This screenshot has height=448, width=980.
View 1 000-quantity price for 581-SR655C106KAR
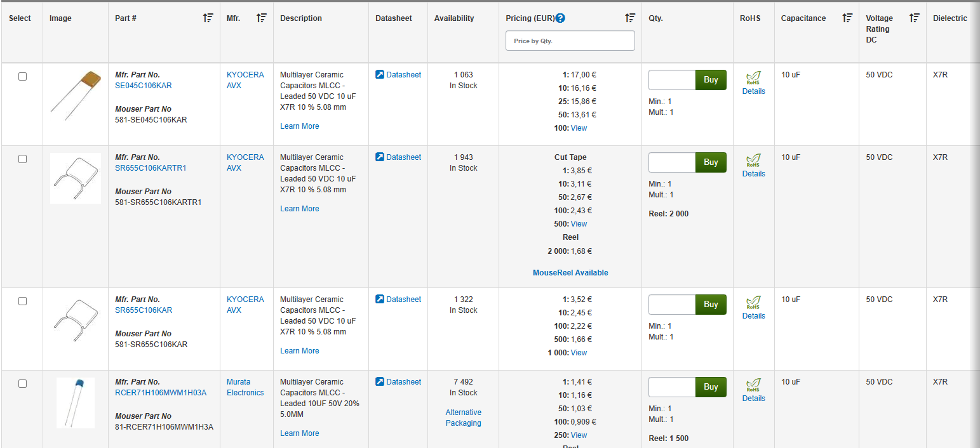click(x=579, y=353)
